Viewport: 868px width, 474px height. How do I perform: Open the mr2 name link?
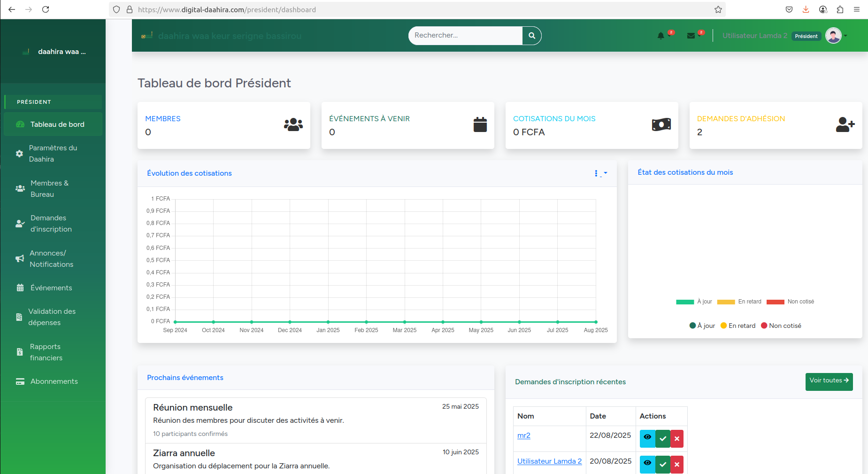(x=524, y=435)
